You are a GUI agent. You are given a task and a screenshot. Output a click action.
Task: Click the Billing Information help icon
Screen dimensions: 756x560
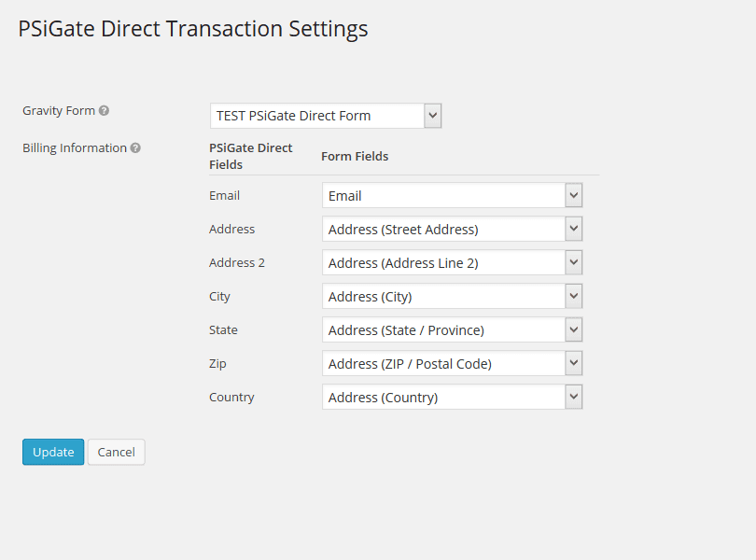tap(135, 148)
